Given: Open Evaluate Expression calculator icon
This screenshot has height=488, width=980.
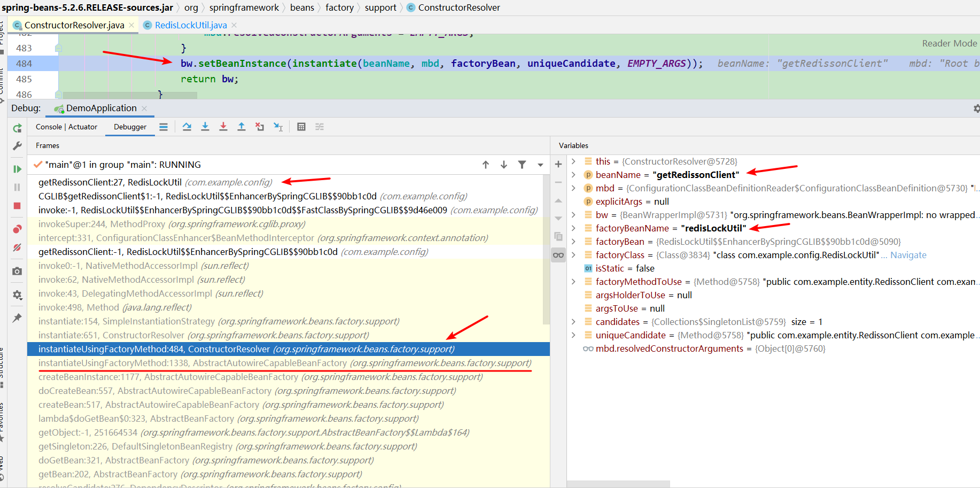Looking at the screenshot, I should (x=301, y=127).
